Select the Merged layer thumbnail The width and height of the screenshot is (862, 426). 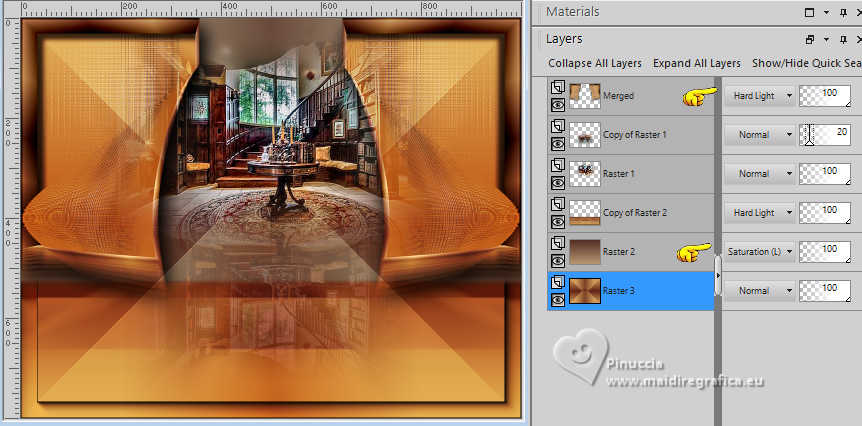point(584,96)
